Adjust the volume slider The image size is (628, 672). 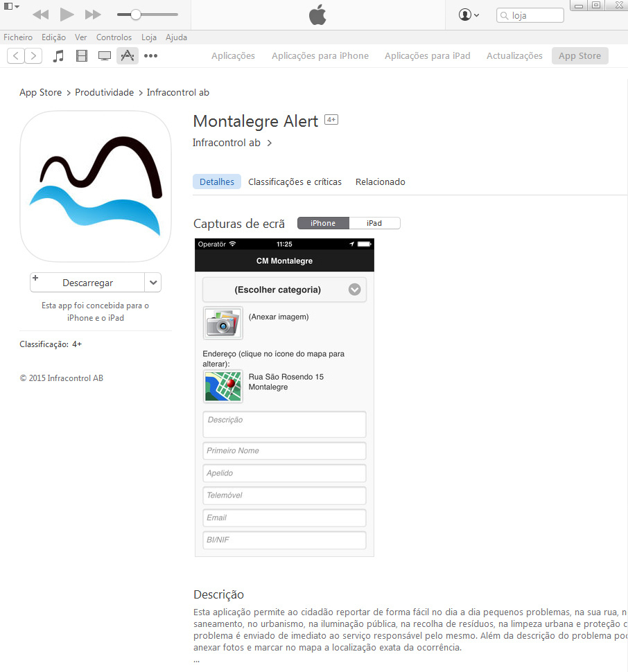pos(136,15)
